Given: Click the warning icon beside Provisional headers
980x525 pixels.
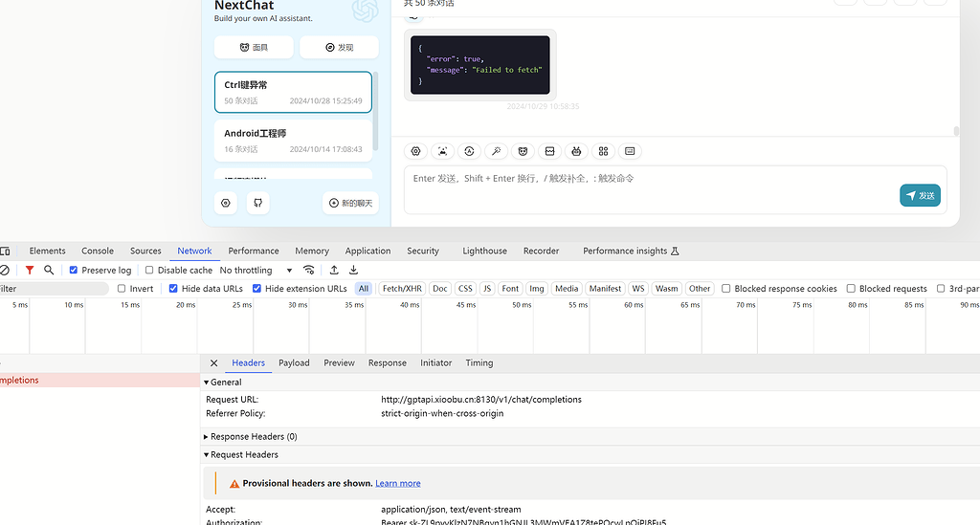Looking at the screenshot, I should point(234,484).
